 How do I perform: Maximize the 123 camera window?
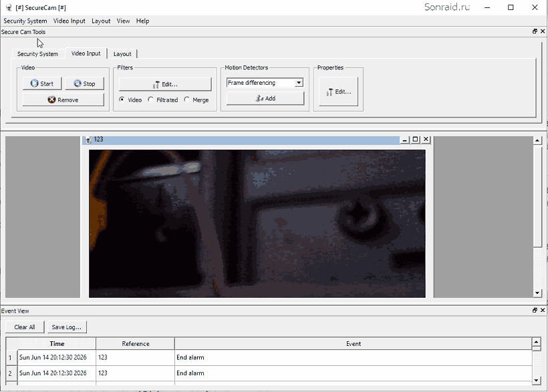(x=415, y=140)
